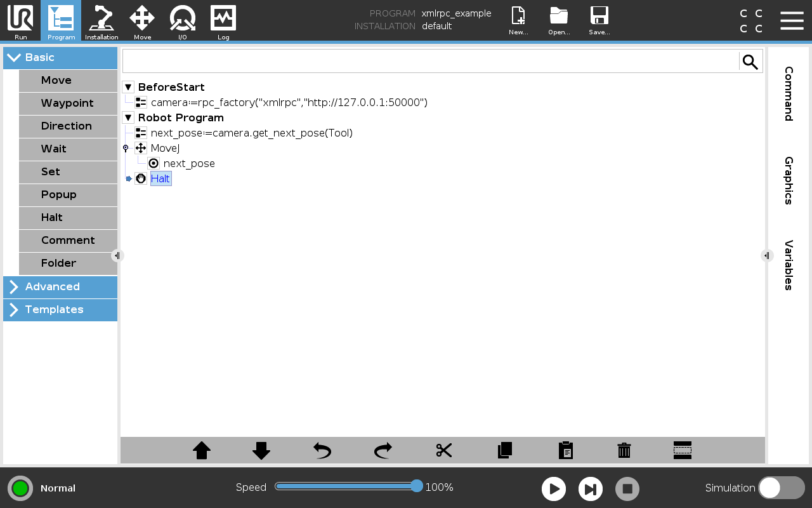Move selected node down
Image resolution: width=812 pixels, height=508 pixels.
coord(261,450)
